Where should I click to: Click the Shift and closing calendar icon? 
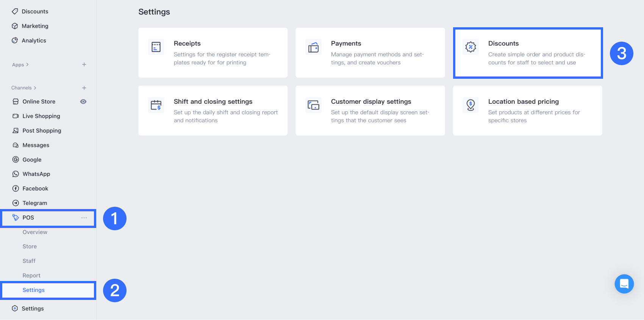pos(156,105)
